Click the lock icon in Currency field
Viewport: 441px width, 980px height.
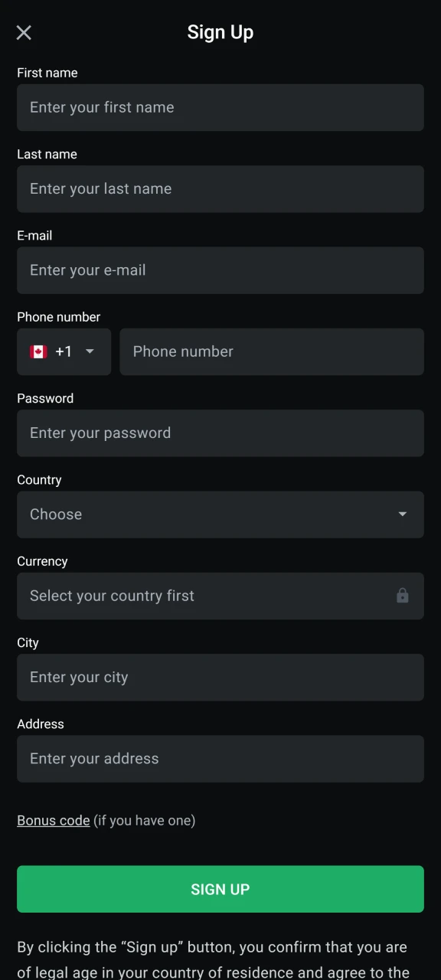(402, 596)
